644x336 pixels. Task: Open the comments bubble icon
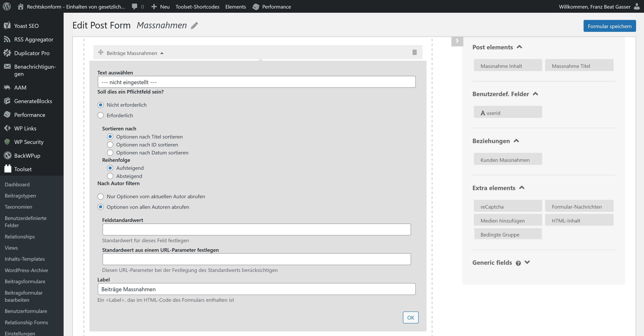tap(135, 7)
